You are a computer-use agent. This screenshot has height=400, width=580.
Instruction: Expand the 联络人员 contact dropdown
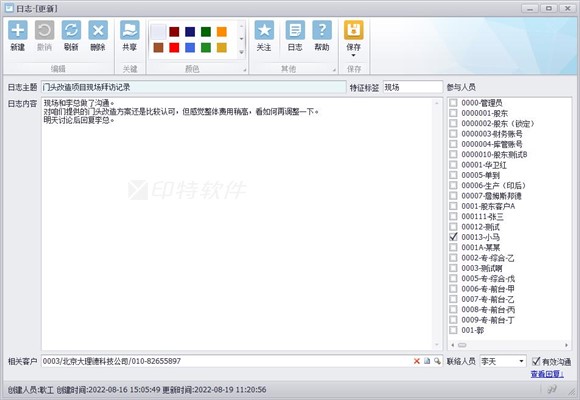coord(521,361)
